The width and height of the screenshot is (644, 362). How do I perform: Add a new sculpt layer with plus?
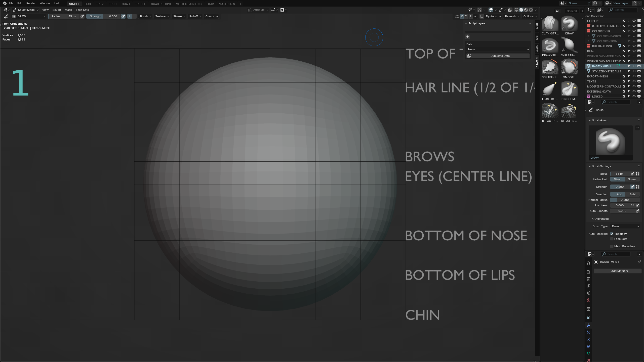[467, 37]
